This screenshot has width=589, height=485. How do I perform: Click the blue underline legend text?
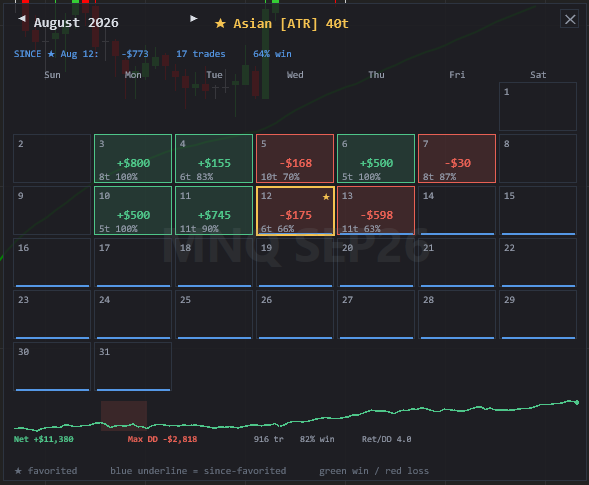[198, 471]
